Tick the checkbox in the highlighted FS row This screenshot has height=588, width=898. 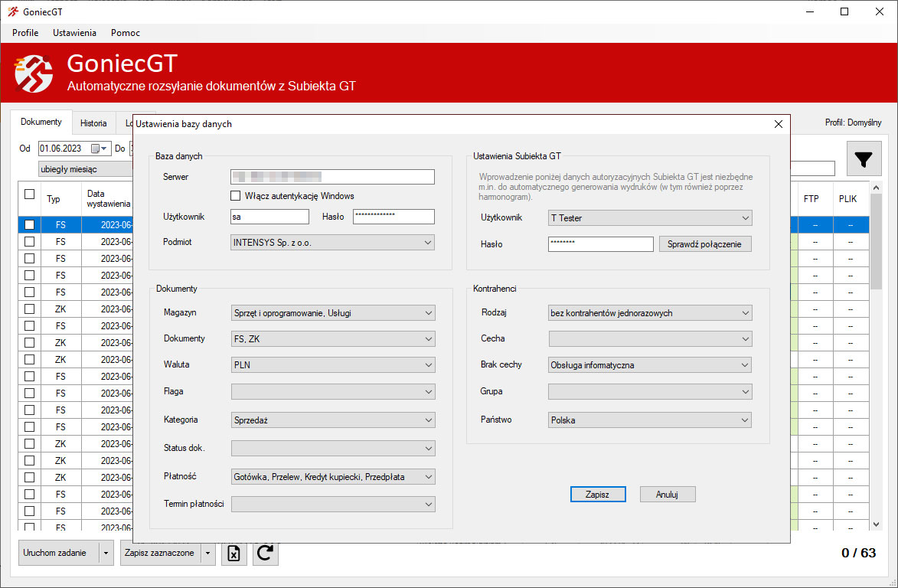[30, 225]
